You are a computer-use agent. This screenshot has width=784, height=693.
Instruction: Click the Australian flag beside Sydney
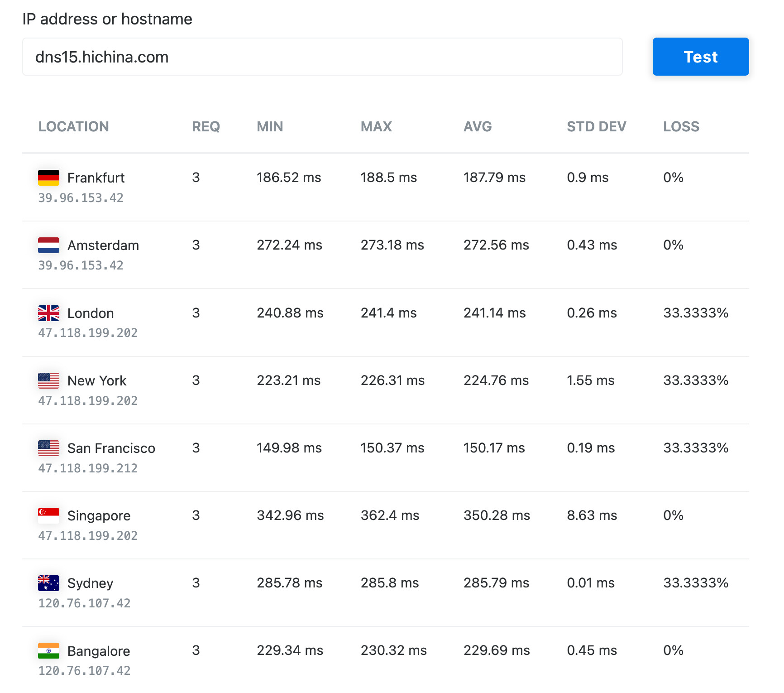coord(48,583)
